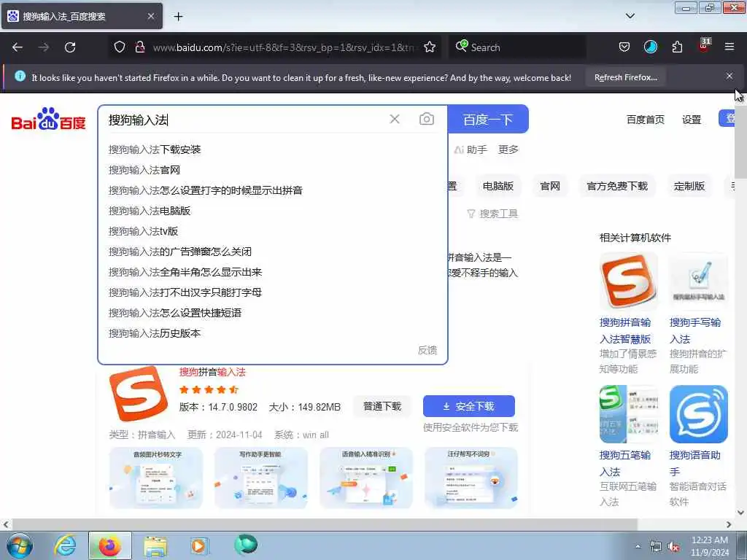Open the AI 助手 tab
This screenshot has height=560, width=747.
tap(471, 149)
